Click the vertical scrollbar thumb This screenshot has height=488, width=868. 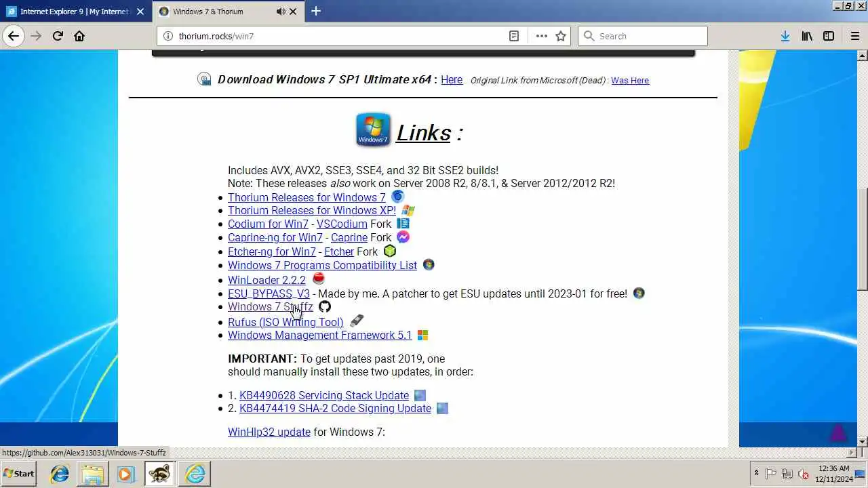point(863,240)
